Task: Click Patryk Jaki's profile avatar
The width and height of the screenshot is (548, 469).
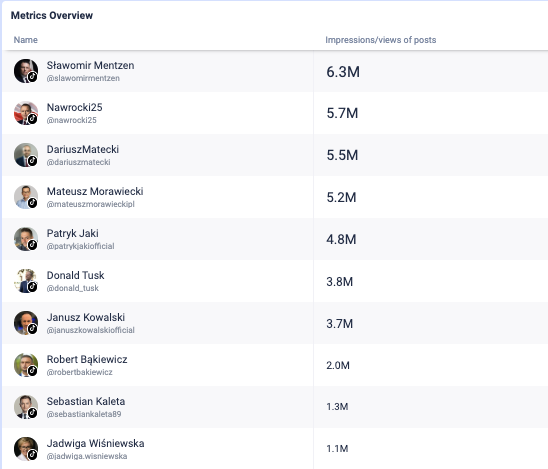Action: pyautogui.click(x=26, y=239)
